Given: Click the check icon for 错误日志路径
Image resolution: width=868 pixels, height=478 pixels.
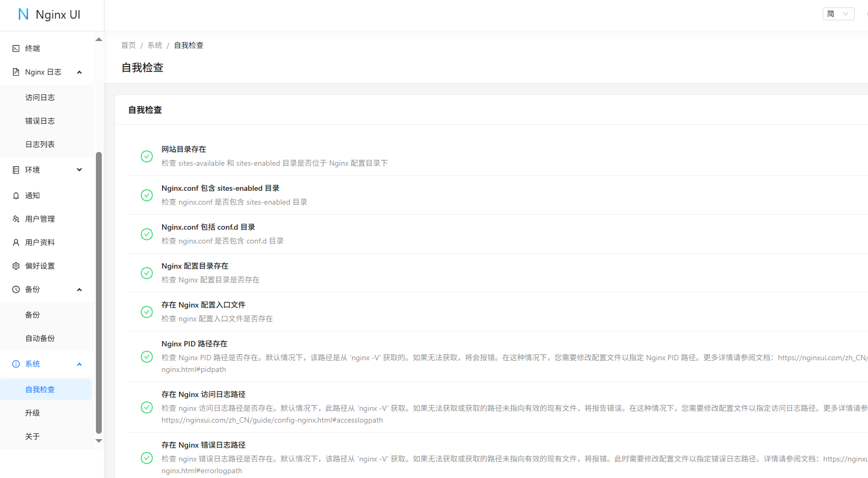Looking at the screenshot, I should pyautogui.click(x=147, y=458).
